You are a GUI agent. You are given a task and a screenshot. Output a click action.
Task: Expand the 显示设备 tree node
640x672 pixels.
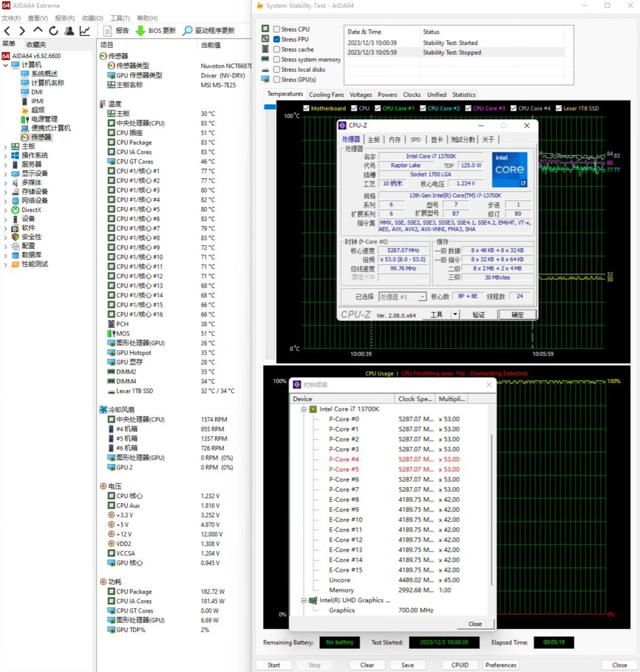point(6,174)
